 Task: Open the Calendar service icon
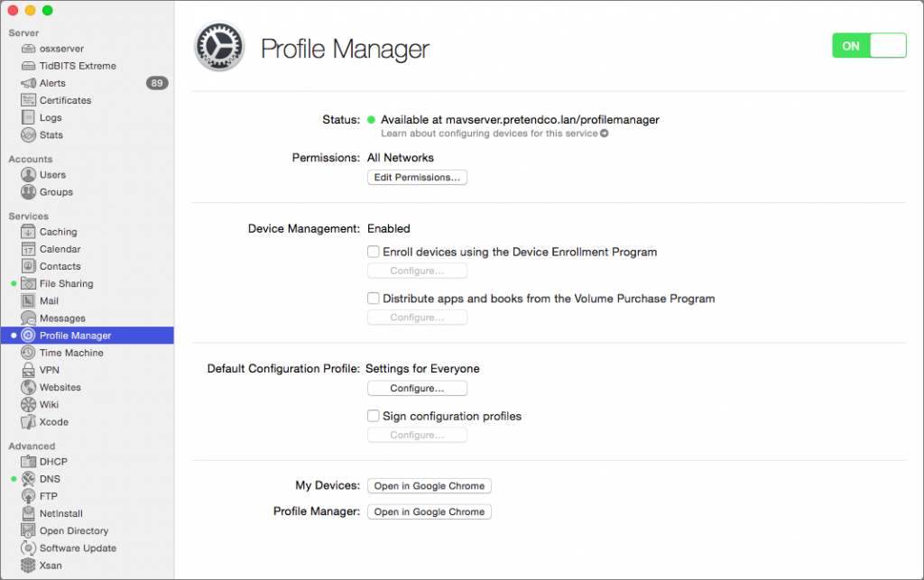[x=28, y=249]
